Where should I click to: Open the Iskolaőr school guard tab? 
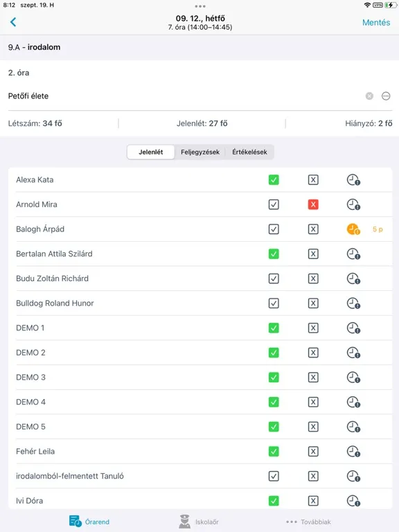coord(199,522)
